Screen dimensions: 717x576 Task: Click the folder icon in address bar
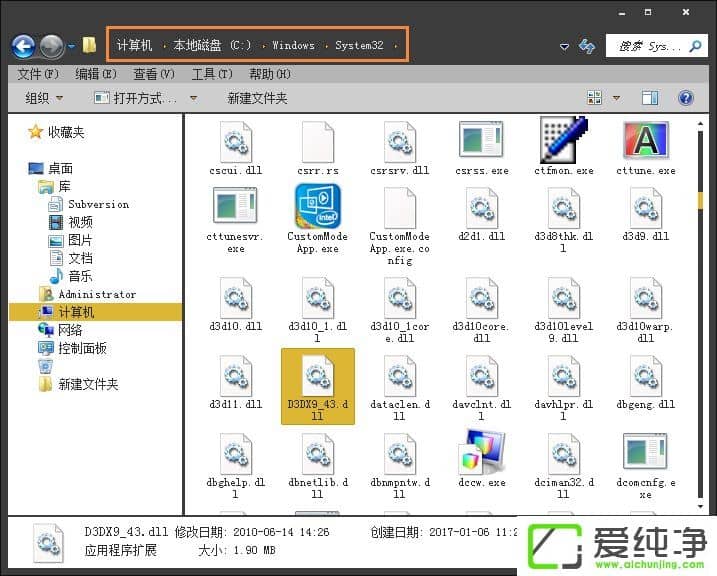click(89, 45)
